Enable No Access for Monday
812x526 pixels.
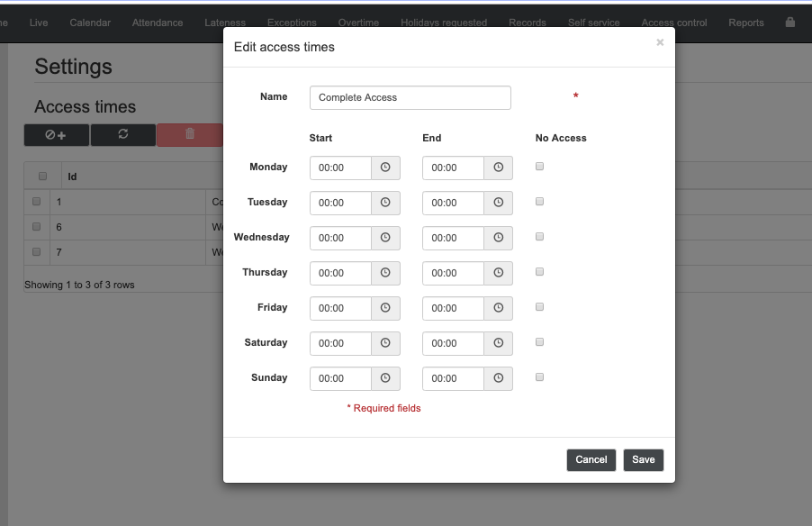pyautogui.click(x=540, y=167)
